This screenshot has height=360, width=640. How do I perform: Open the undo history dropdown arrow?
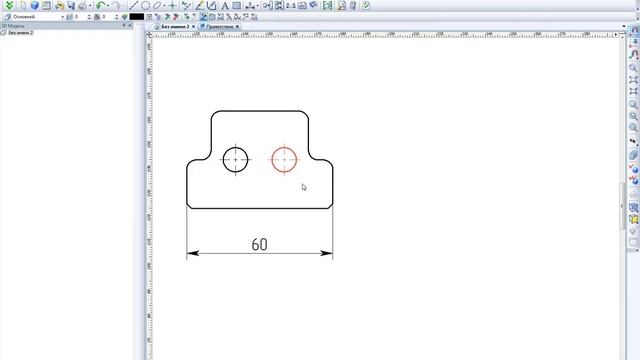(x=108, y=6)
